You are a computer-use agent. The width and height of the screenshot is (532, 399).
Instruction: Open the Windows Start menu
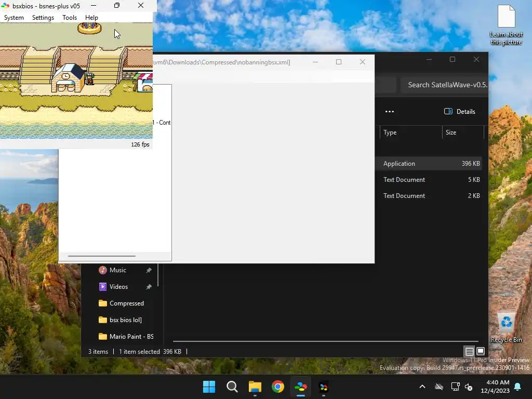coord(209,387)
